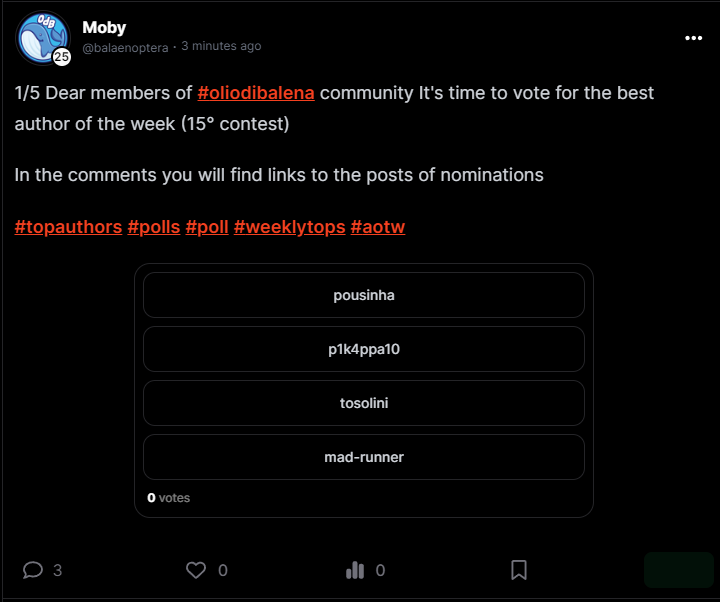This screenshot has width=720, height=602.
Task: Open the #weeklytops hashtag
Action: coord(289,227)
